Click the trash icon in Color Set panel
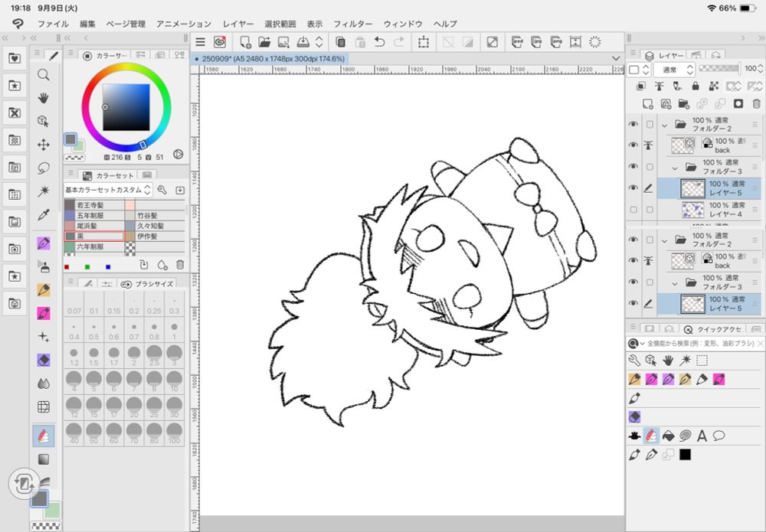 pos(180,265)
